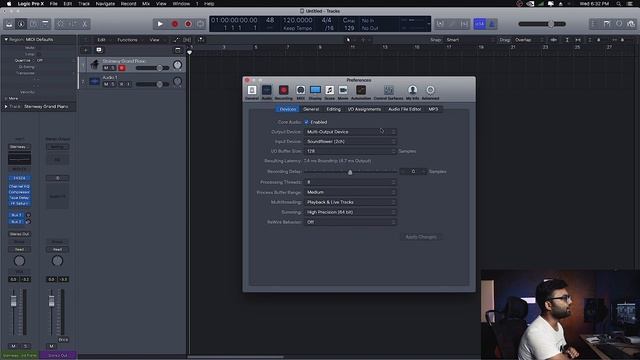Solo the Steinway Grand Piano track
The width and height of the screenshot is (640, 360).
tap(113, 68)
